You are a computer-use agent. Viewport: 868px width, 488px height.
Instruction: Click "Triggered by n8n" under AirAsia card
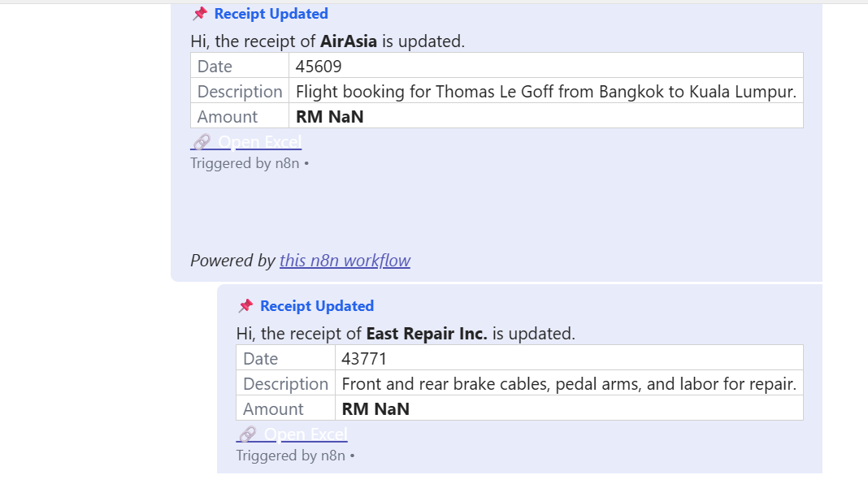(245, 163)
